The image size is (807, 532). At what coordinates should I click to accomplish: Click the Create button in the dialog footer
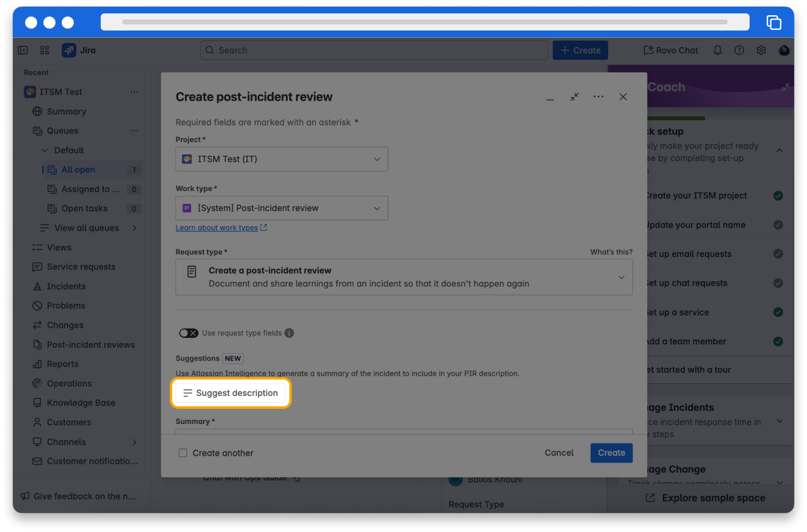(612, 453)
